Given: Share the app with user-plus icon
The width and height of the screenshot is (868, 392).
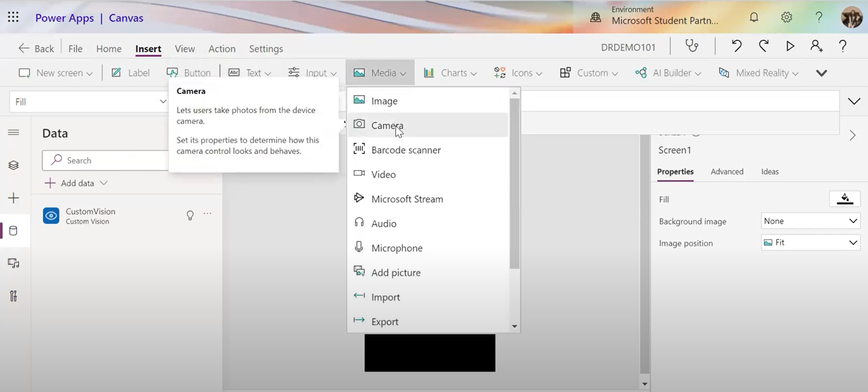Looking at the screenshot, I should [x=817, y=46].
